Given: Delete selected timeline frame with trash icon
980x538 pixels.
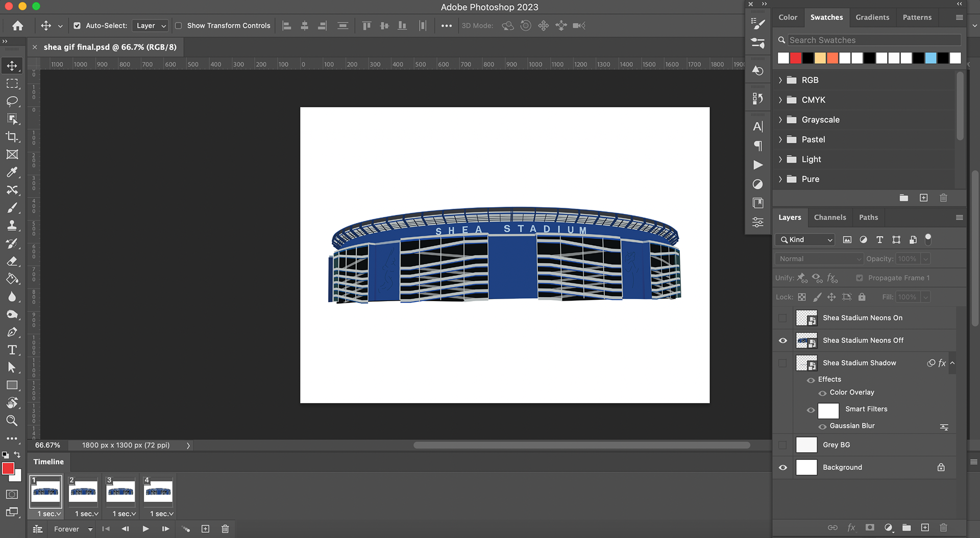Looking at the screenshot, I should click(x=225, y=529).
